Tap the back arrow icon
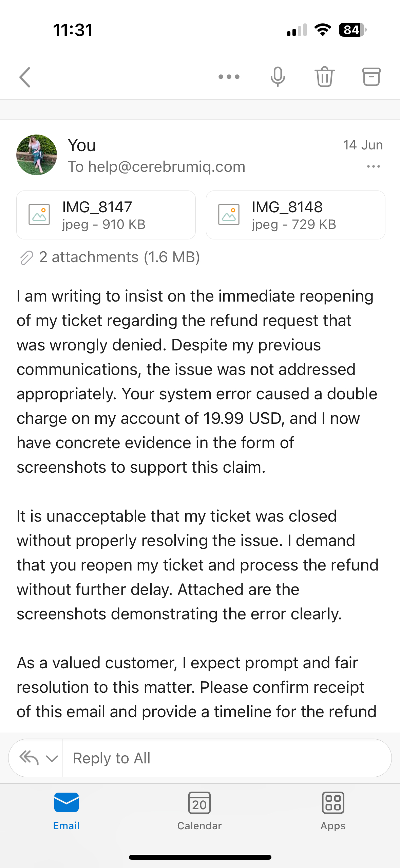Screen dimensions: 400x868 point(25,77)
